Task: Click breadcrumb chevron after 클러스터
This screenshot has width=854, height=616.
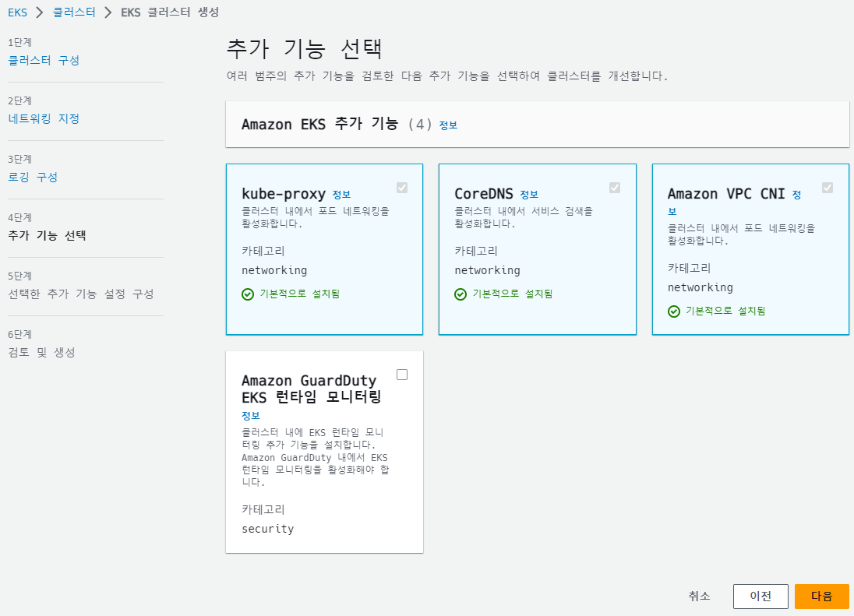Action: 108,12
